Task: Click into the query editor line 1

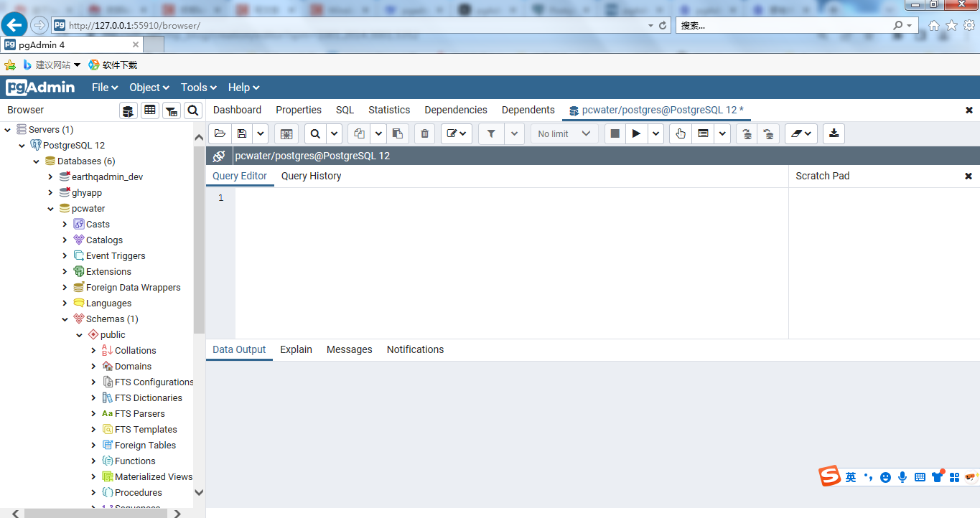Action: pos(511,198)
